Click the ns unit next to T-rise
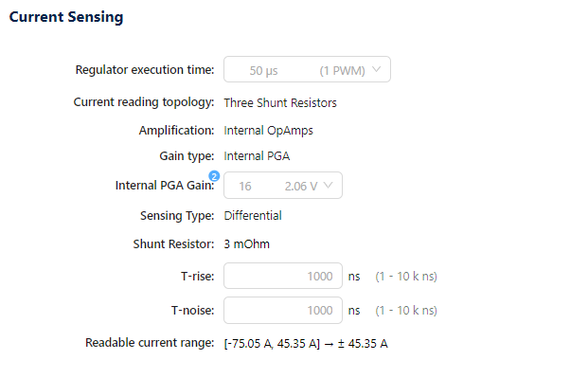The image size is (588, 378). 354,277
